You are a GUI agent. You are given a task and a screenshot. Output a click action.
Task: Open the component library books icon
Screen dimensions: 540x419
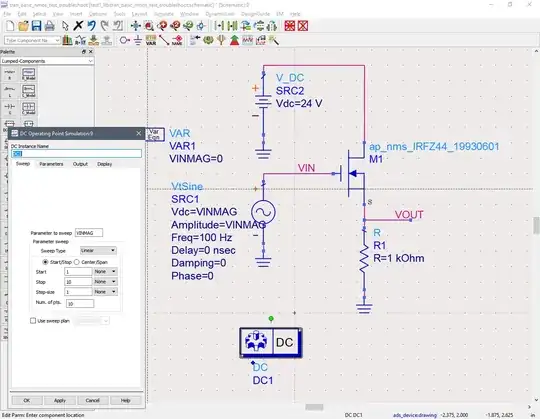67,41
